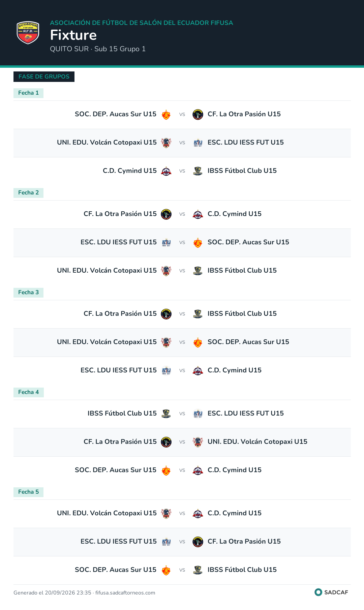Open ESC. LDU IESS FUT U15 in Fecha 3
Screen dimensions: 364x610
pos(119,370)
